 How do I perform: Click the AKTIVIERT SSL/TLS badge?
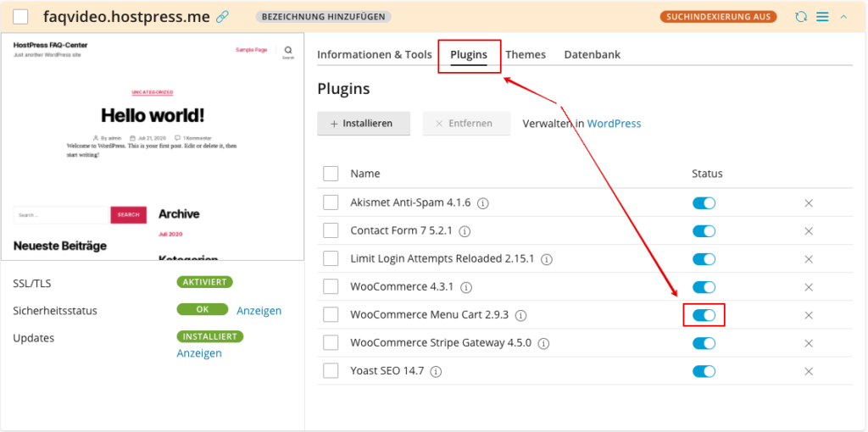coord(205,282)
